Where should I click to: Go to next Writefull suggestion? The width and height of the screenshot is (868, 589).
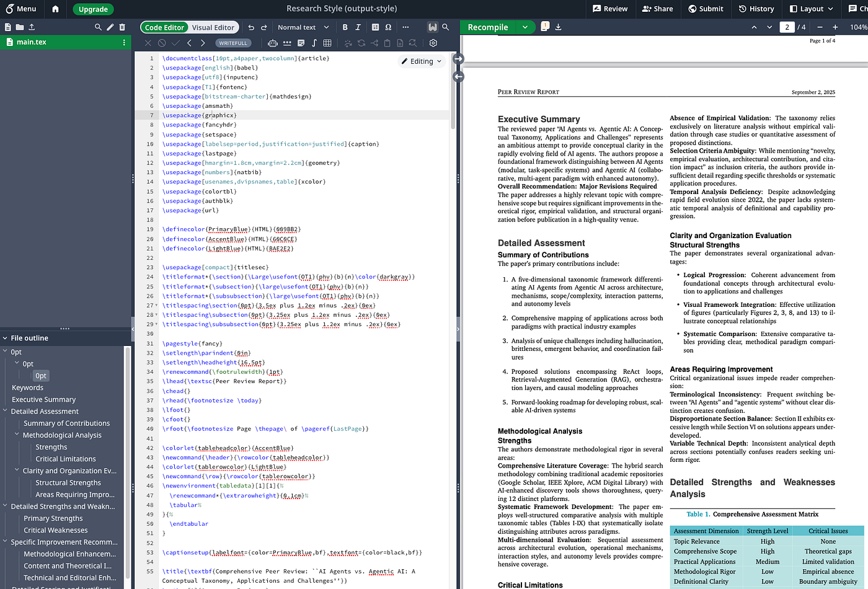[201, 43]
